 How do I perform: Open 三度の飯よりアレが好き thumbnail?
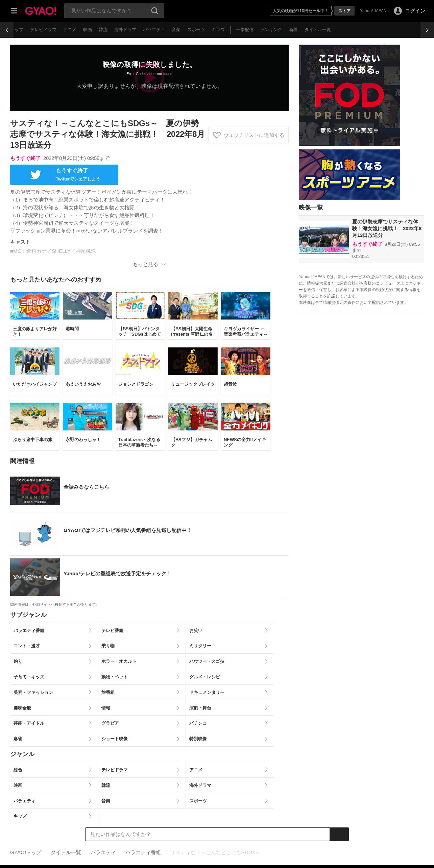(35, 306)
